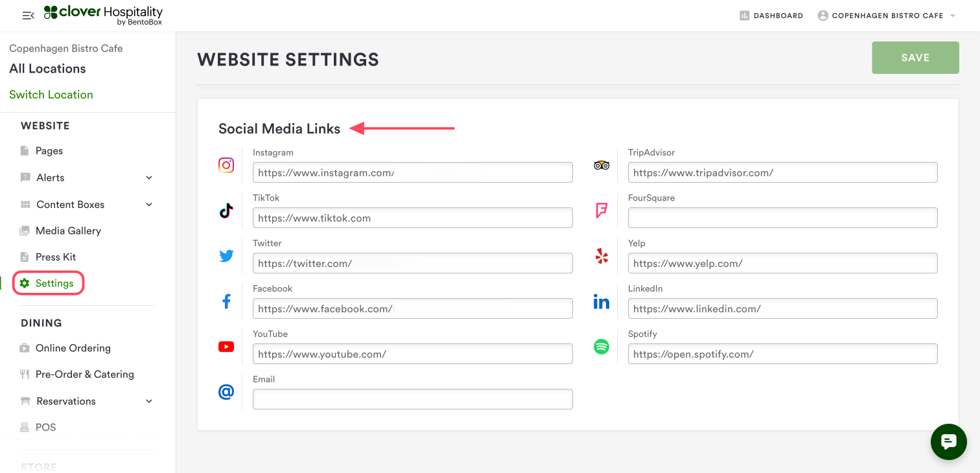The height and width of the screenshot is (473, 980).
Task: Open the live chat bubble
Action: click(x=948, y=442)
